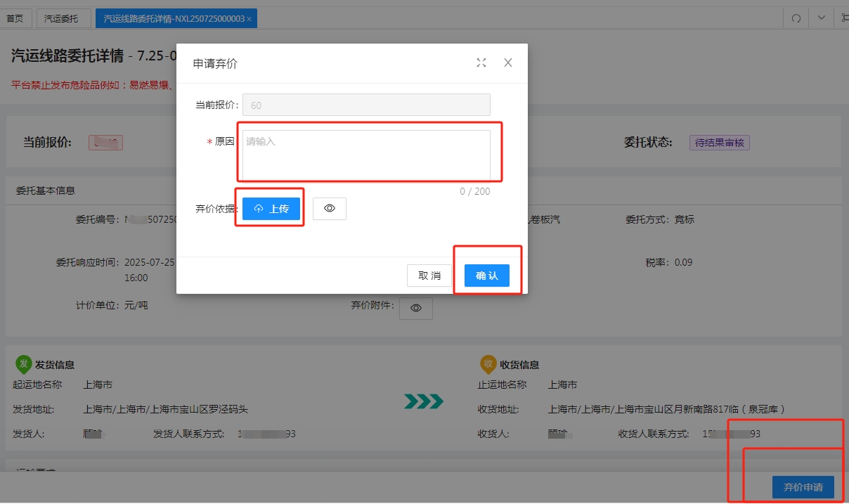Viewport: 849px width, 504px height.
Task: Switch to the 首页 tab
Action: (15, 18)
